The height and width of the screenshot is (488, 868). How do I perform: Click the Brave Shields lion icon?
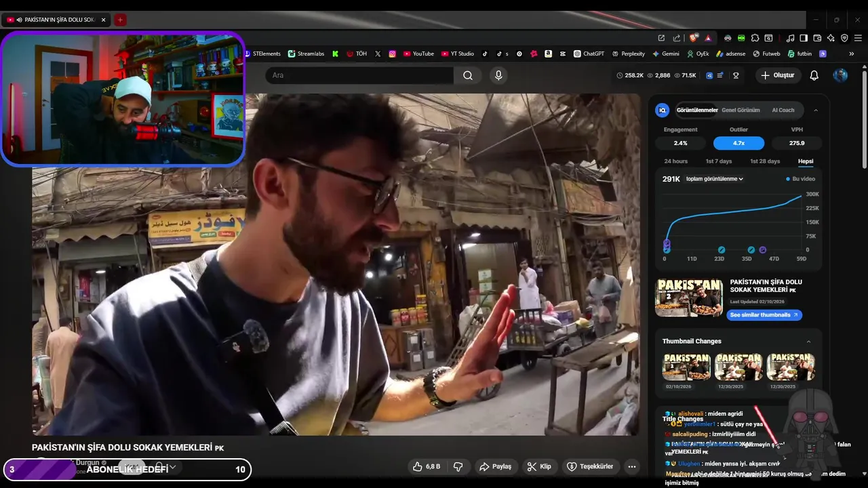pyautogui.click(x=693, y=38)
